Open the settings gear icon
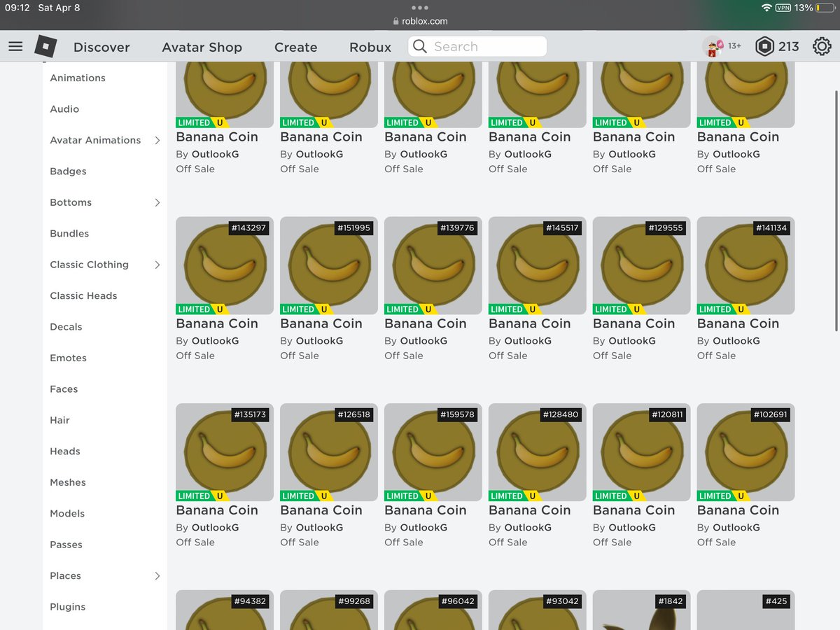 [822, 46]
